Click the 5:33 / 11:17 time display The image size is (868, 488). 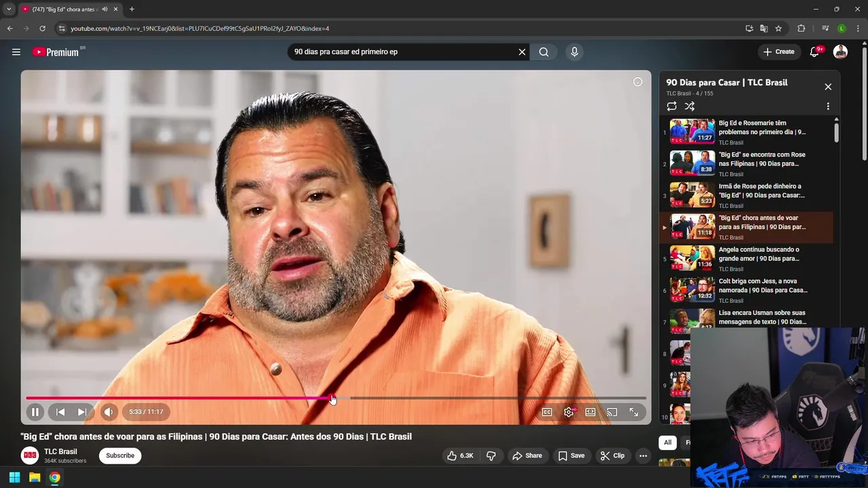pos(146,411)
